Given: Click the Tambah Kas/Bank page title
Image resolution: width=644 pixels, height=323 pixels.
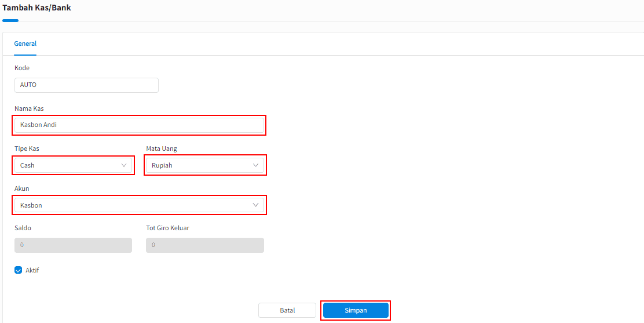Looking at the screenshot, I should coord(36,8).
